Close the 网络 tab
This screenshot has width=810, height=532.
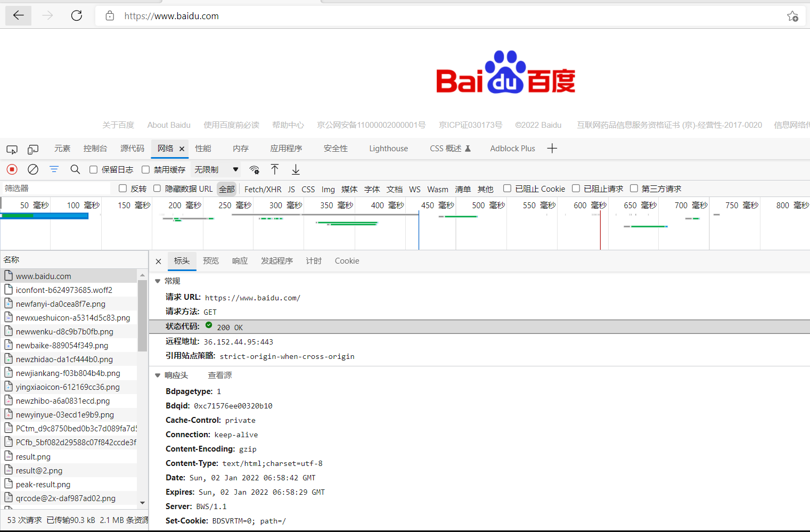182,149
